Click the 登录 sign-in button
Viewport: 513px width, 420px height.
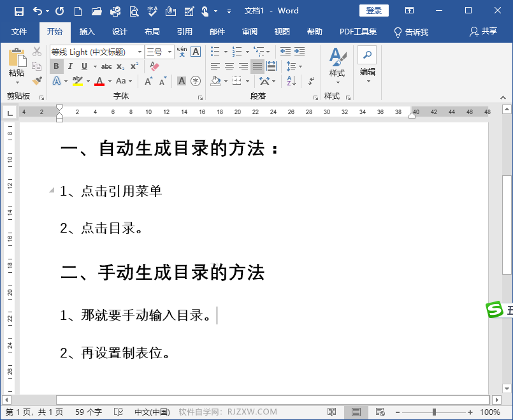[x=373, y=10]
